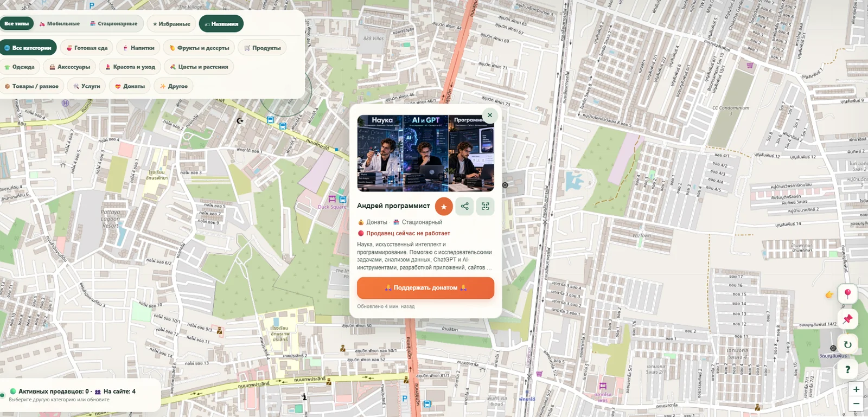Image resolution: width=868 pixels, height=417 pixels.
Task: Filter by Продукты category
Action: tap(262, 48)
